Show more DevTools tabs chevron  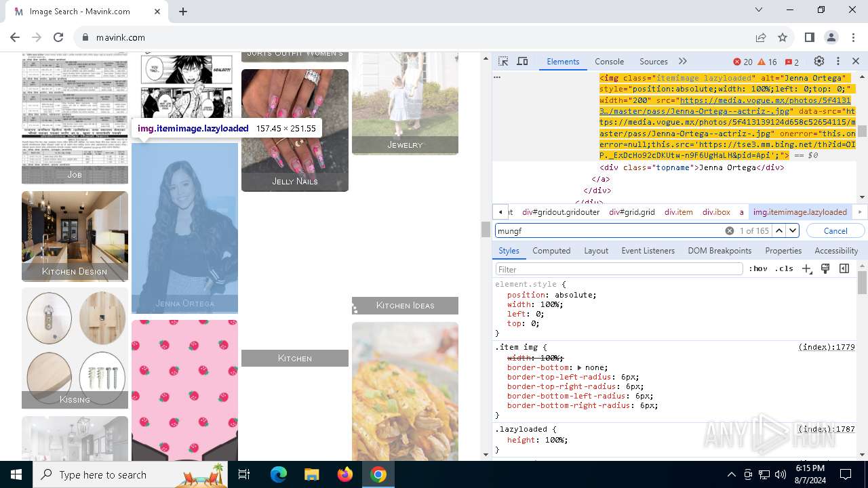coord(683,61)
